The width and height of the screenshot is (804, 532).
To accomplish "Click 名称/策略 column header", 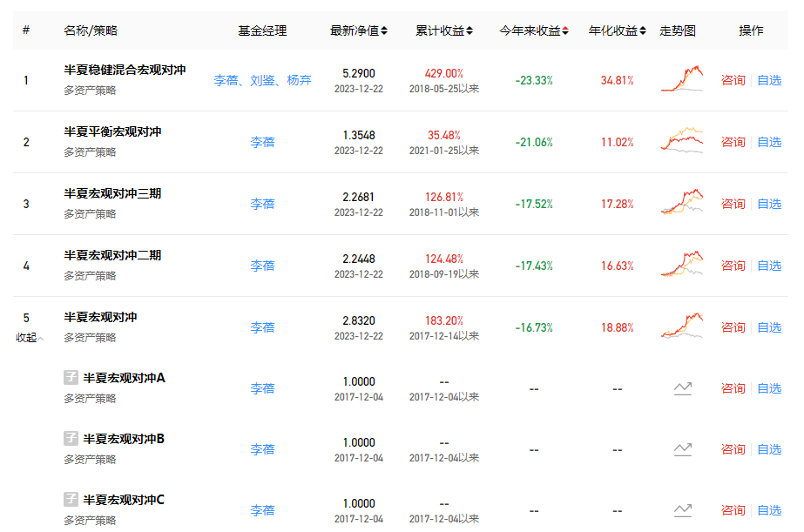I will [91, 30].
